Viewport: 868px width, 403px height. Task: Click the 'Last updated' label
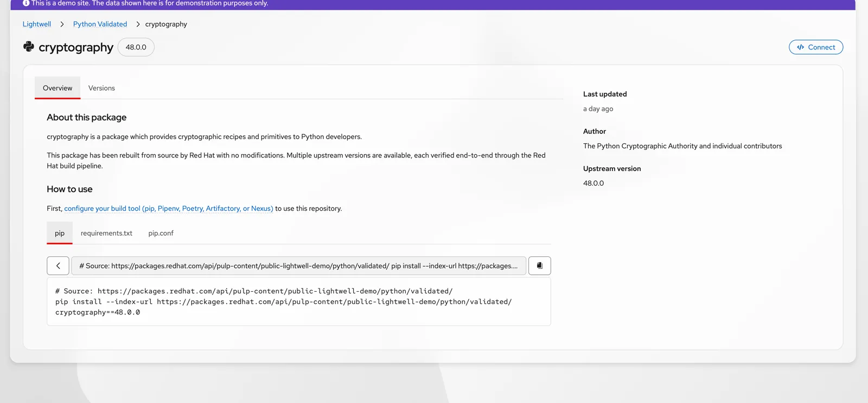(x=605, y=94)
